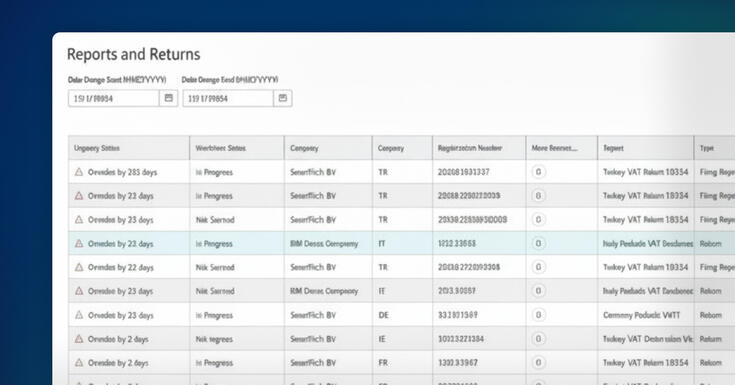Select the Return type cell in DE row
Screen dimensions: 735x385
coord(714,315)
